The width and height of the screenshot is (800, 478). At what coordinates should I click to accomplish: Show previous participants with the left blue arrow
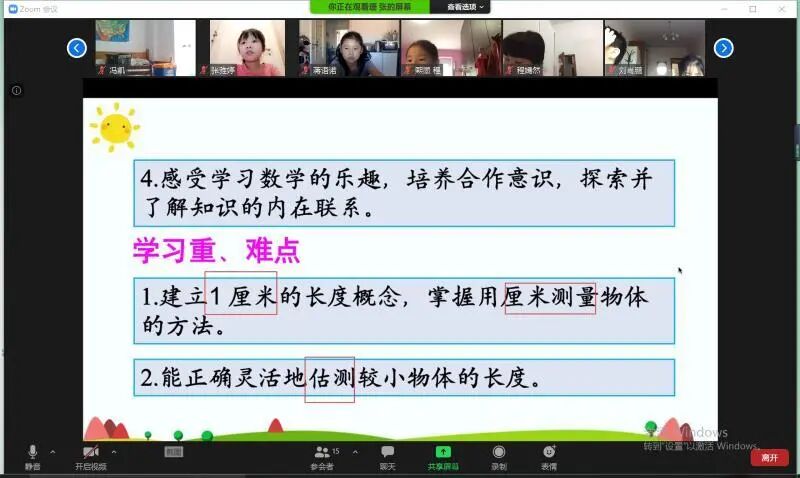(x=77, y=48)
